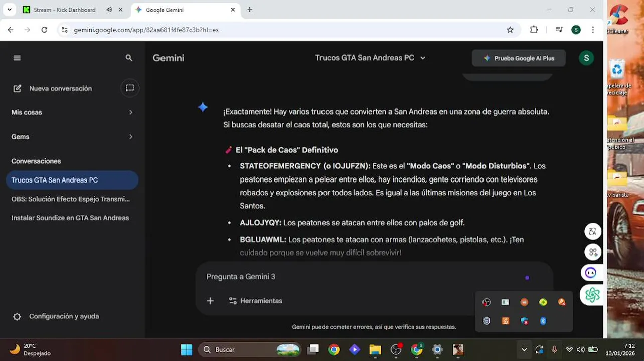This screenshot has width=644, height=361.
Task: Open the Chrome extensions puzzle icon
Action: click(x=534, y=30)
